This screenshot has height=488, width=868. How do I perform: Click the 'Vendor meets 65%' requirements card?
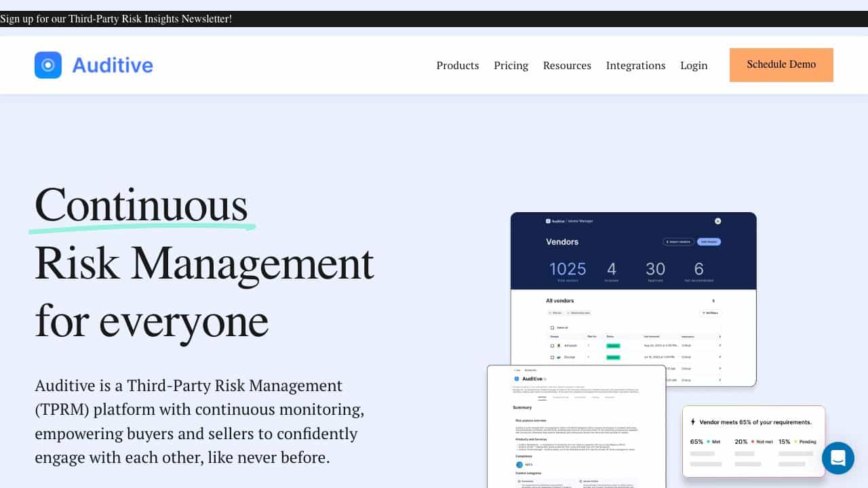point(753,441)
